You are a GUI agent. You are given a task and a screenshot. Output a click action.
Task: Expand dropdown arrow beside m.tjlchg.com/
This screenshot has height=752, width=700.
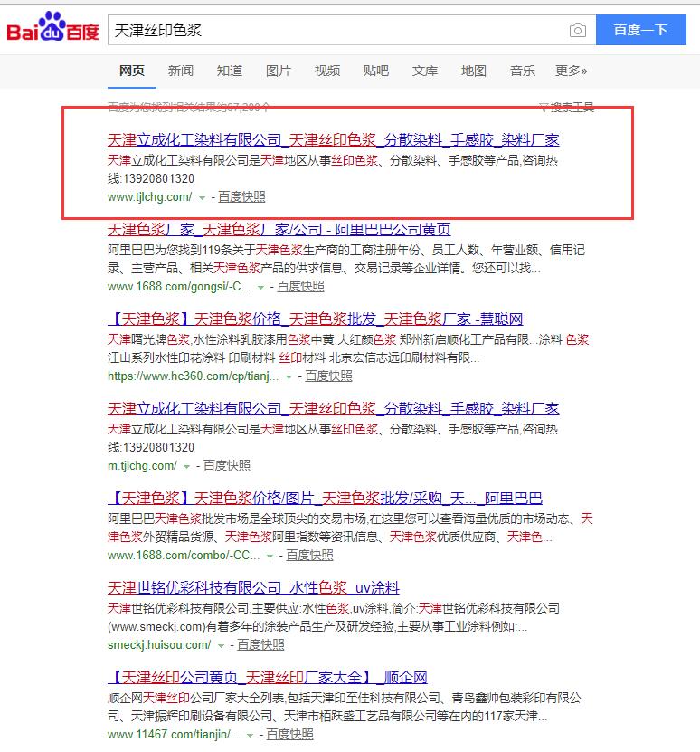(187, 466)
